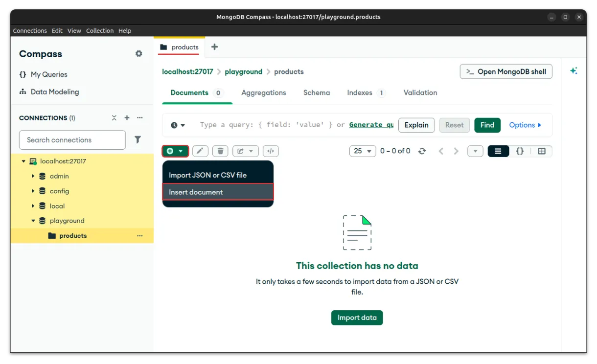597x364 pixels.
Task: Open the 25 per page dropdown
Action: click(362, 151)
